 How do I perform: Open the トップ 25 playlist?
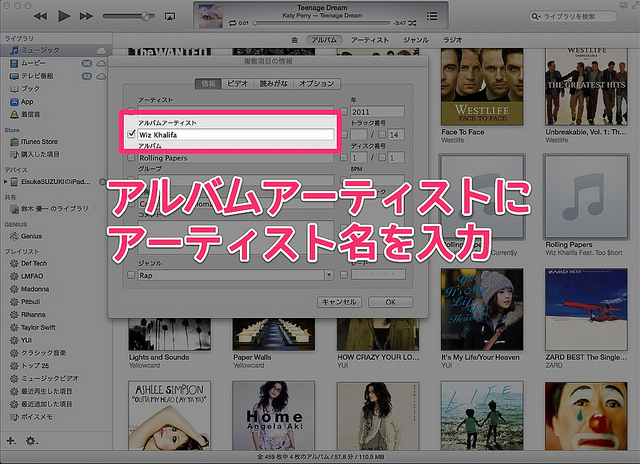35,366
